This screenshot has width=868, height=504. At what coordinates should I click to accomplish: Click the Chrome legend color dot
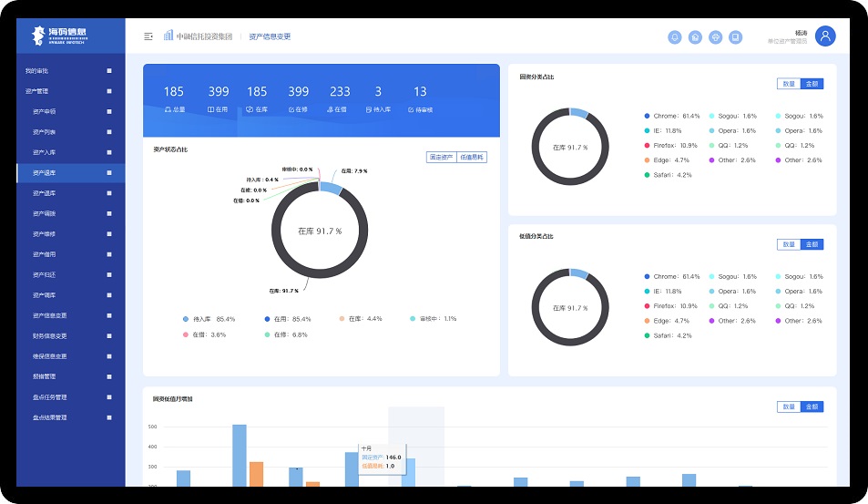point(647,116)
